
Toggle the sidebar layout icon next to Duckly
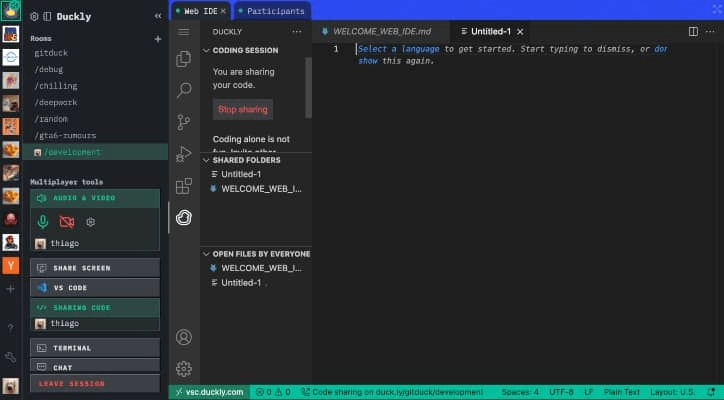point(47,17)
